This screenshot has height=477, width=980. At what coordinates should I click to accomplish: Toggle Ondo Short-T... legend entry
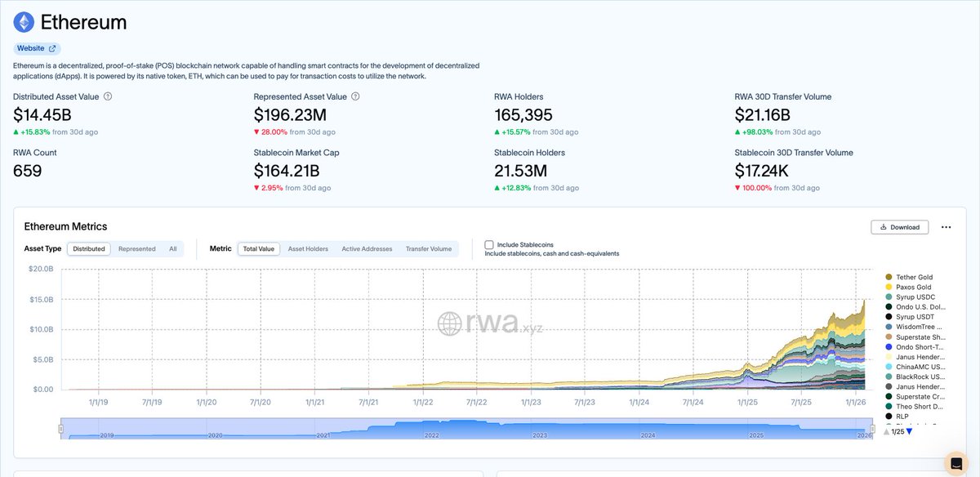pyautogui.click(x=915, y=347)
